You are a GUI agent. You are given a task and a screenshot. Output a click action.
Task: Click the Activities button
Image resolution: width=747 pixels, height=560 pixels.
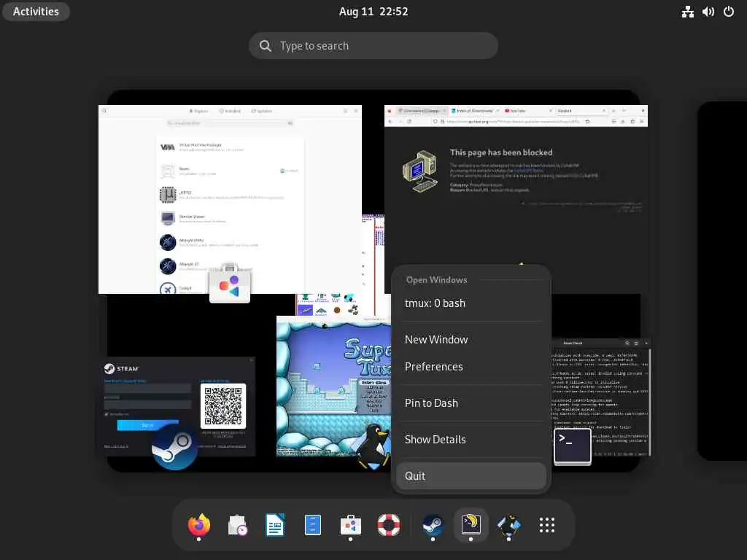tap(36, 12)
